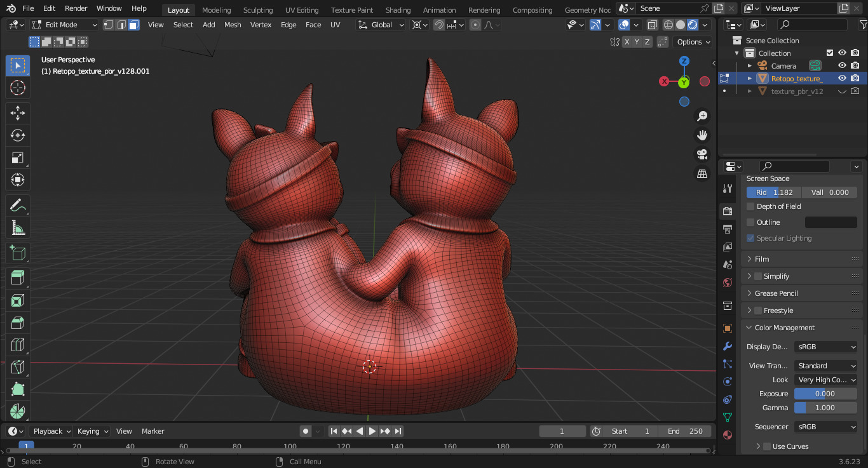Viewport: 868px width, 468px height.
Task: Click the zoom viewport magnifier icon
Action: pos(702,116)
